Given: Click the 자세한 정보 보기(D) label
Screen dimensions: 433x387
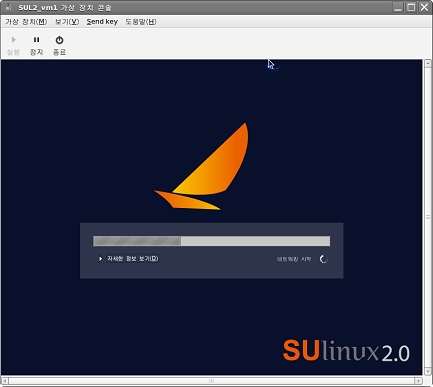Looking at the screenshot, I should coord(133,259).
